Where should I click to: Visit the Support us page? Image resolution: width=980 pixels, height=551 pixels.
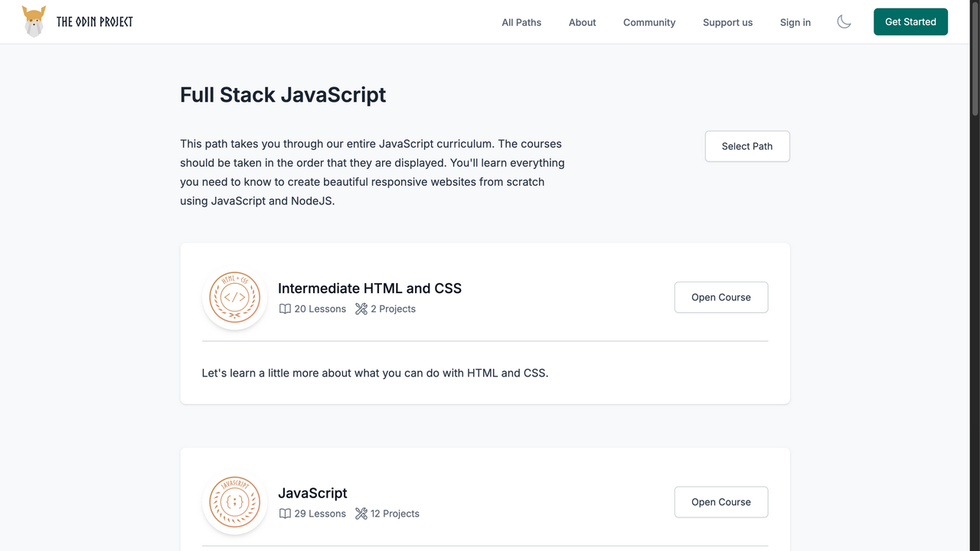pyautogui.click(x=727, y=22)
